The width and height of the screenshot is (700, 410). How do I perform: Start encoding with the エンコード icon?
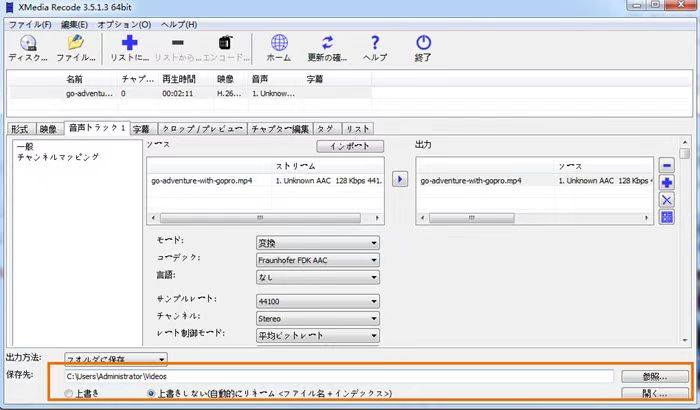click(x=226, y=48)
